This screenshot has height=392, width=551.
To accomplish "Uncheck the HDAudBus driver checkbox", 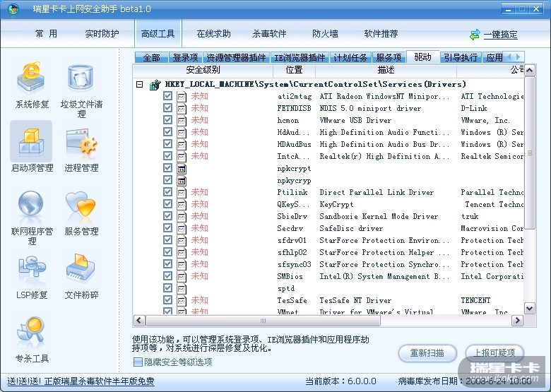I will (x=167, y=143).
